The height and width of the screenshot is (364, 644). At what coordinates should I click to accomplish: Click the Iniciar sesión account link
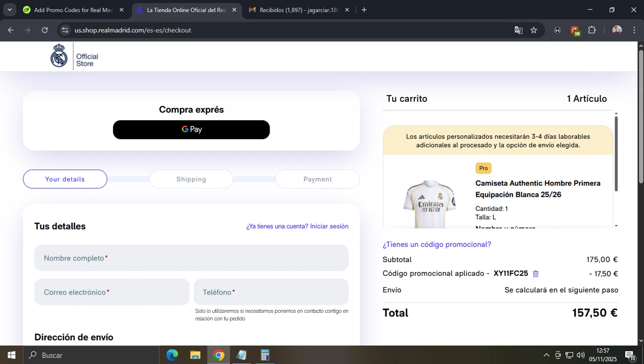pos(329,226)
